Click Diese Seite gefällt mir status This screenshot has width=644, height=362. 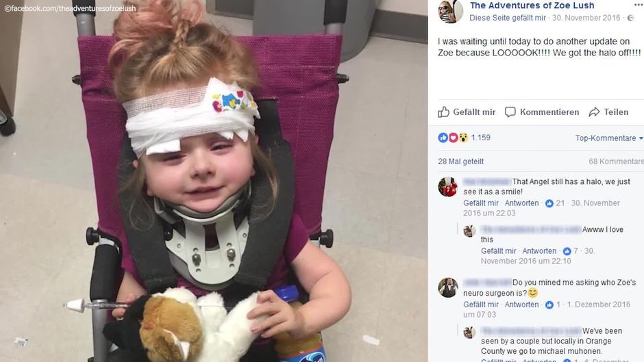pos(508,18)
